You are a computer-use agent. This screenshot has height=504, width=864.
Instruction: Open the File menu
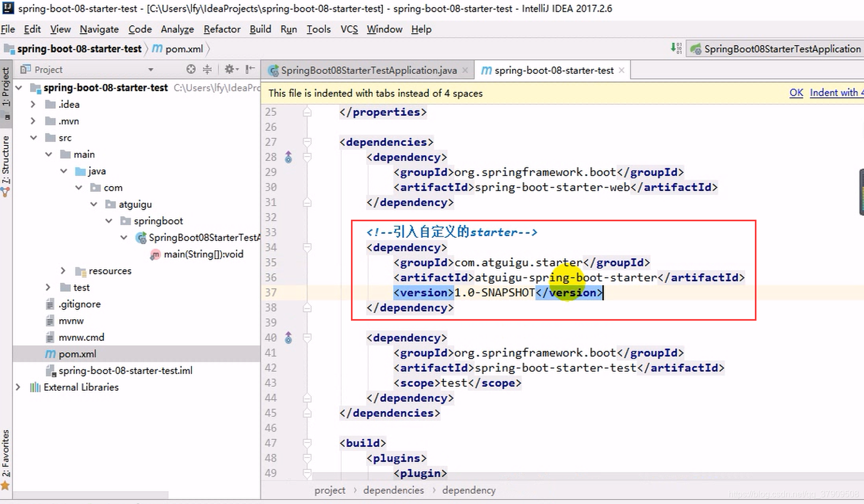click(x=8, y=29)
